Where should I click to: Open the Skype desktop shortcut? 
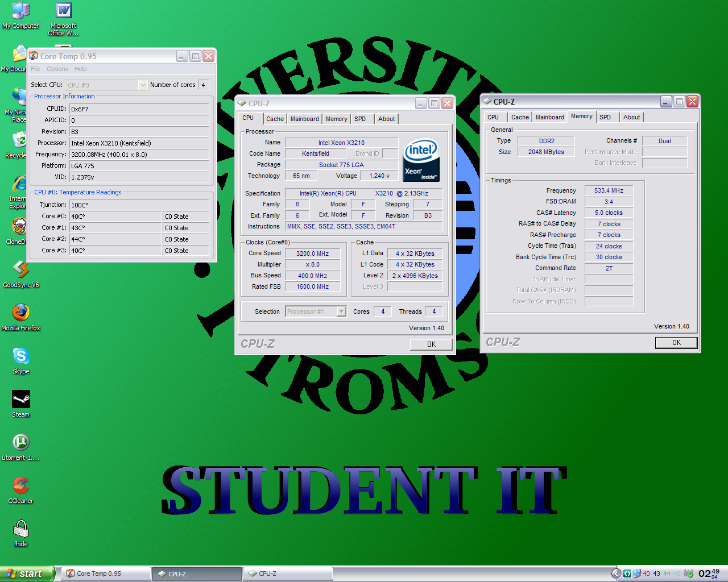(x=21, y=360)
